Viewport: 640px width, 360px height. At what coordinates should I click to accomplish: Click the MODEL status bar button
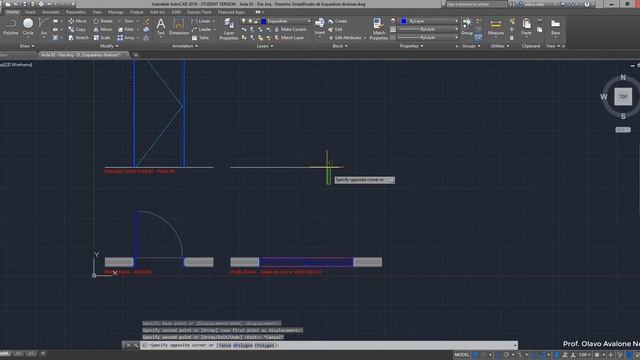(x=462, y=355)
